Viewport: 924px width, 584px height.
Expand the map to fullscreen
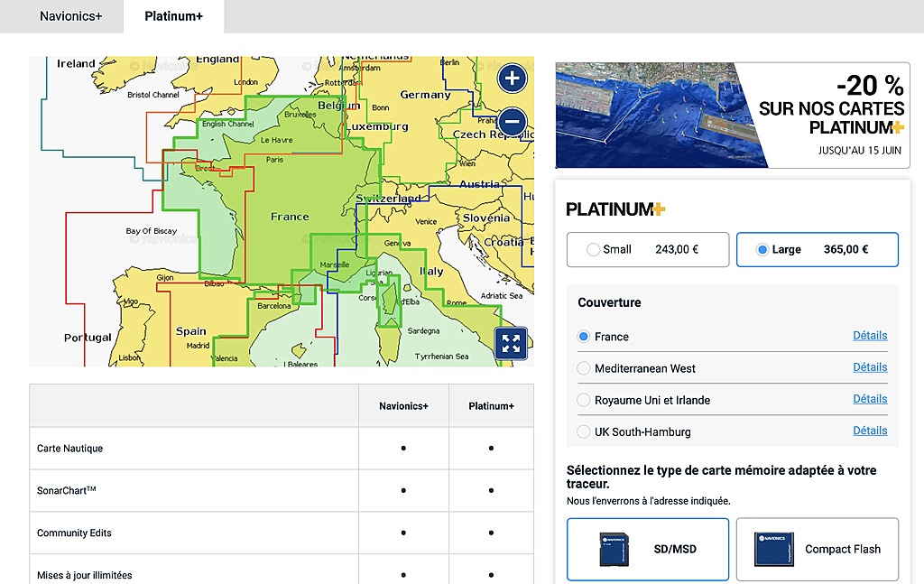tap(511, 343)
